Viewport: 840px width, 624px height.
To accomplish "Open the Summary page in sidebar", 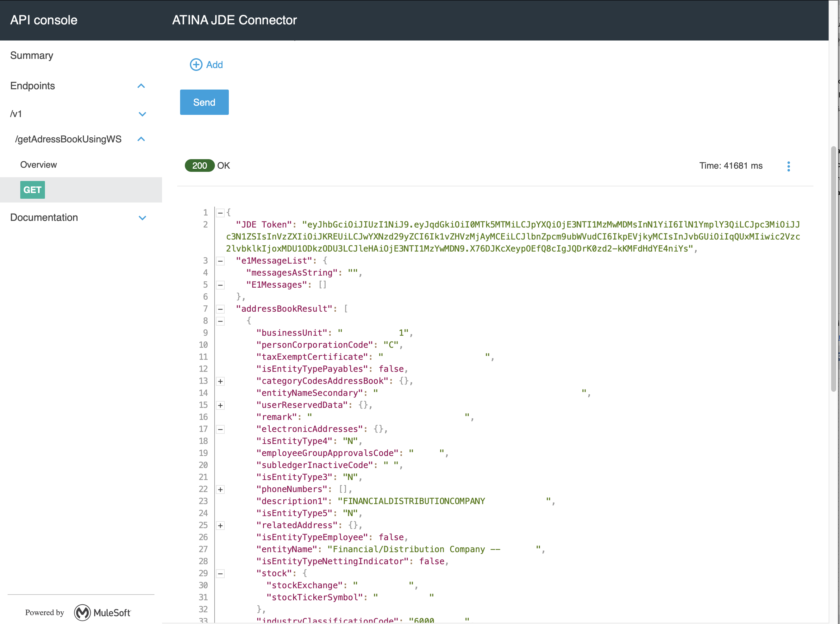I will (32, 55).
